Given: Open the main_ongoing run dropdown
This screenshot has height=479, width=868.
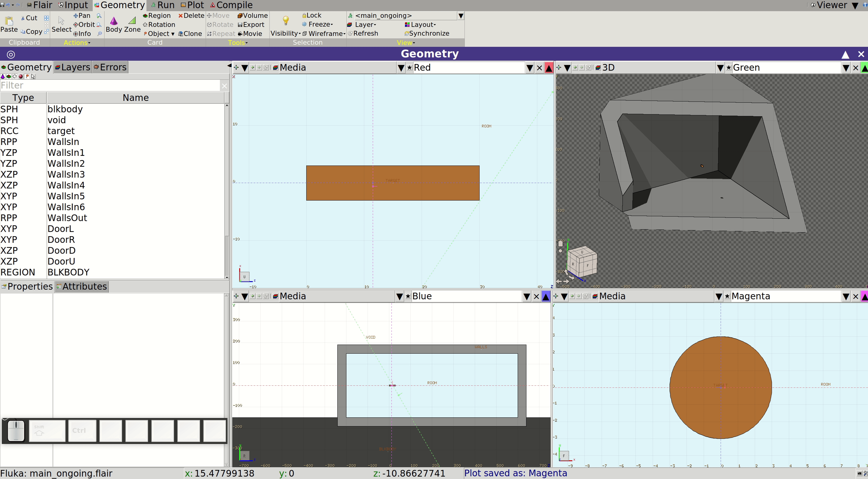Looking at the screenshot, I should coord(461,15).
